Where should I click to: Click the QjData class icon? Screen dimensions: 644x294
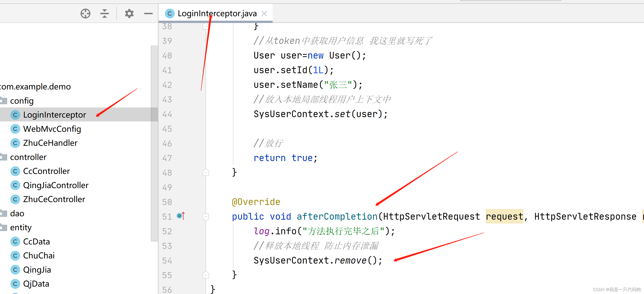[15, 284]
